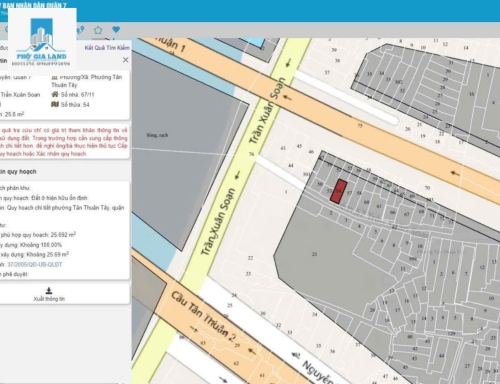The image size is (500, 384).
Task: Open the Kết Quả Tìm Kiếm tab
Action: 107,48
